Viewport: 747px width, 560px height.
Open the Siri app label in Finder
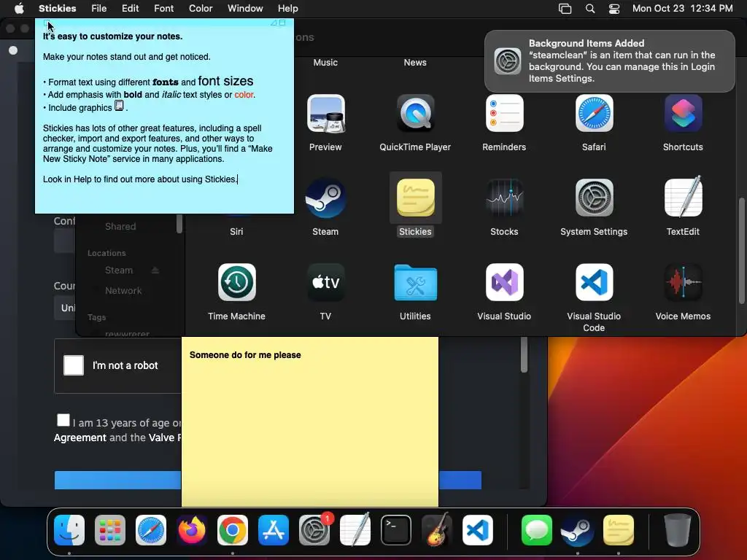(236, 231)
